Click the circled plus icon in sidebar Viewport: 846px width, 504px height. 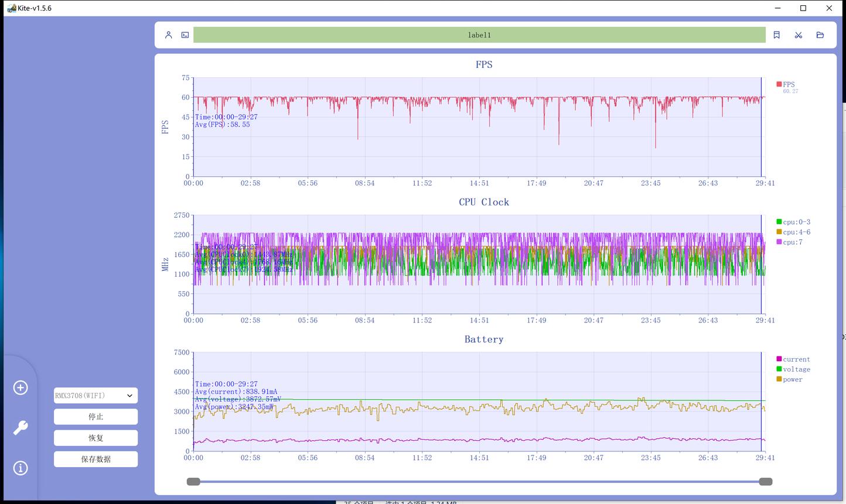click(x=21, y=388)
